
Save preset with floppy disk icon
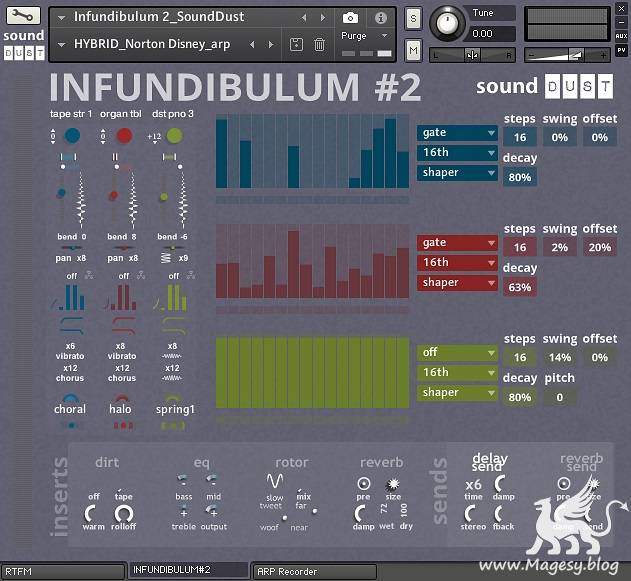click(x=296, y=44)
